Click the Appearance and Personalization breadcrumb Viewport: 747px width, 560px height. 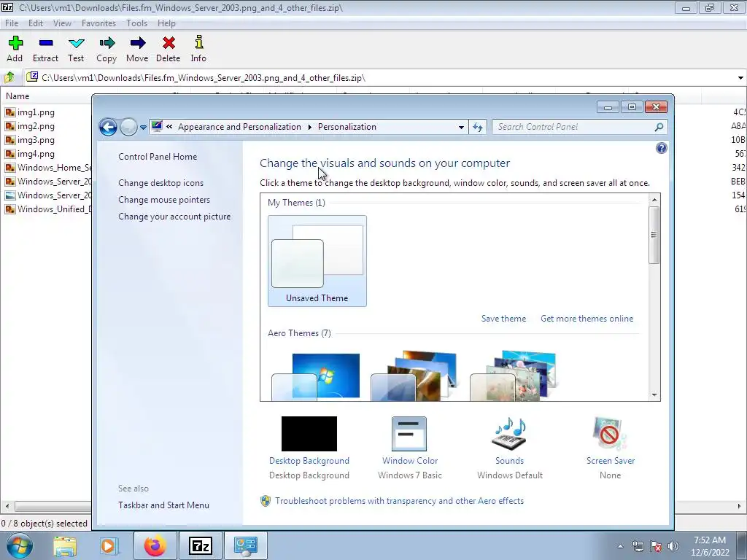[239, 127]
